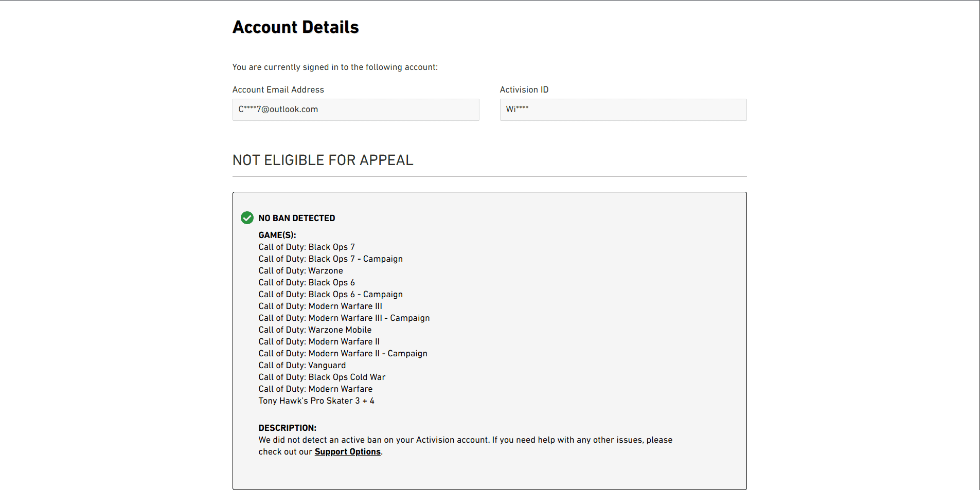980x490 pixels.
Task: Select Black Ops 6 - Campaign entry
Action: coord(330,295)
